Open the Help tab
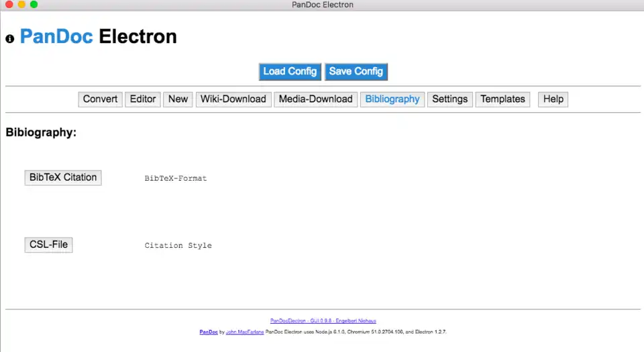The image size is (644, 352). click(x=553, y=99)
